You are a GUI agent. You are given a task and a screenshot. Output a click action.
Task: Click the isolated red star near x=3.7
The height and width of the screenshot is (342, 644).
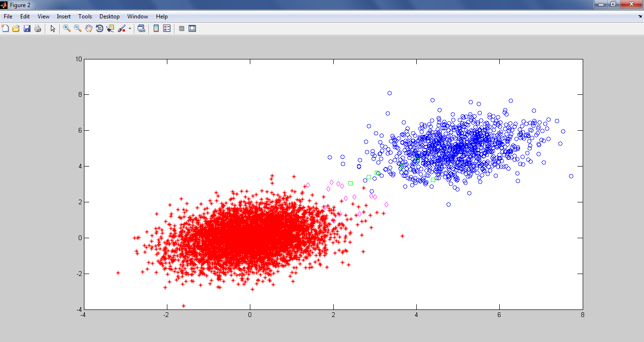(402, 236)
